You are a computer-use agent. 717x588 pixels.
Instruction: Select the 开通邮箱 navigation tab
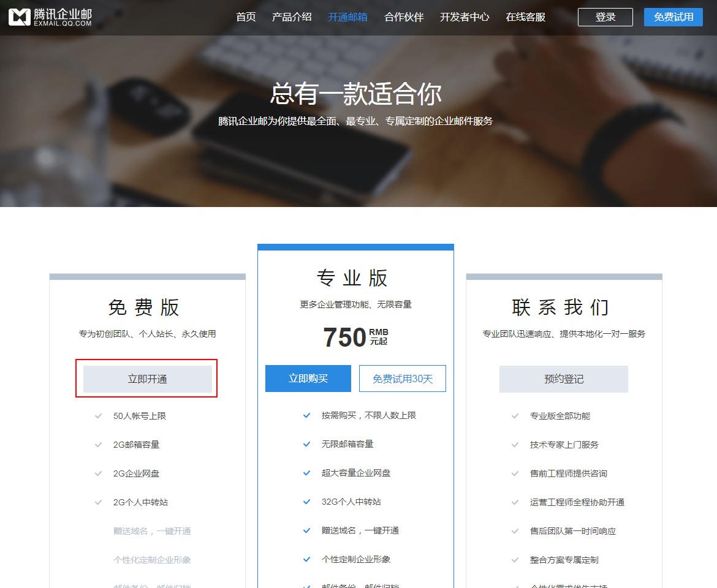(x=347, y=17)
